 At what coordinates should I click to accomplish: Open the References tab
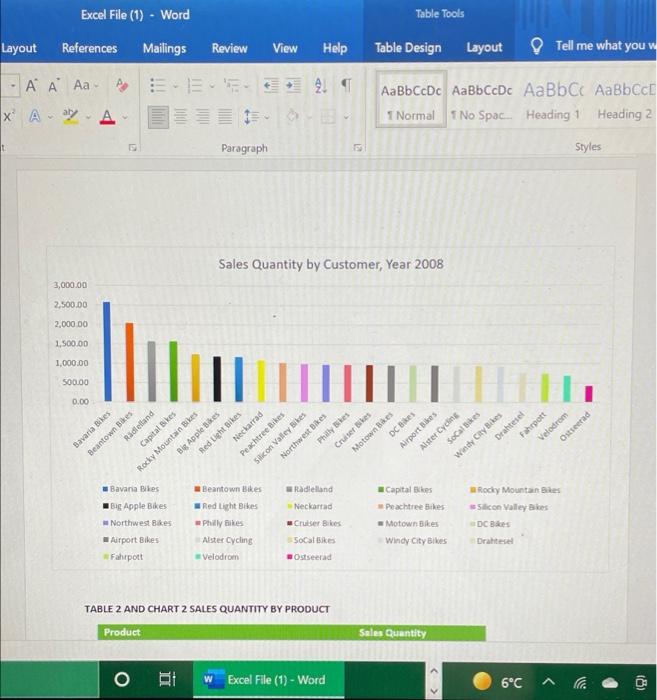tap(89, 48)
